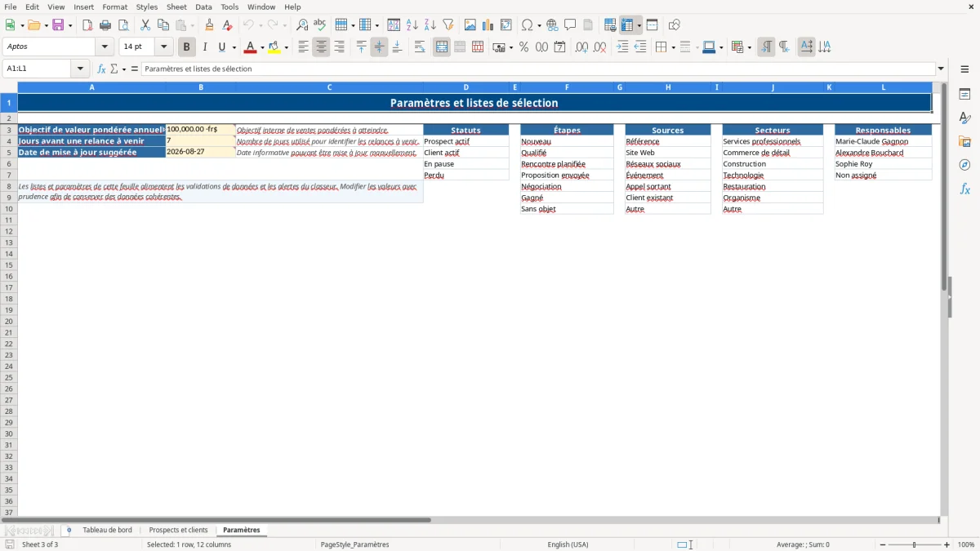The width and height of the screenshot is (980, 551).
Task: Click the Draw Shapes icon
Action: click(674, 25)
